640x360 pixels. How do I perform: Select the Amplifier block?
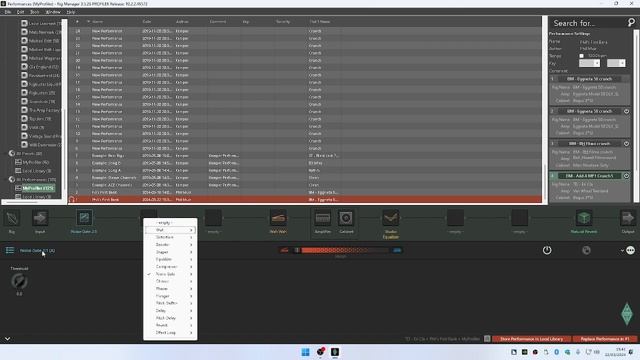click(x=322, y=218)
